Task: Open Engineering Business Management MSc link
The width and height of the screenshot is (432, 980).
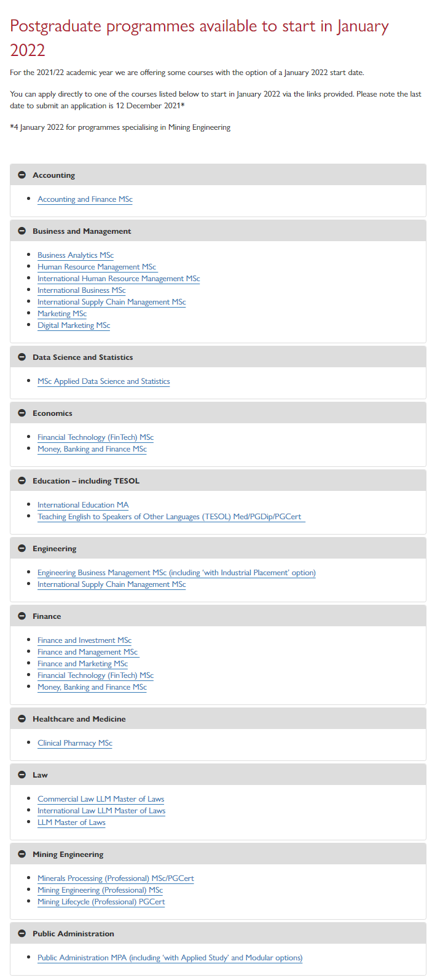Action: (176, 573)
